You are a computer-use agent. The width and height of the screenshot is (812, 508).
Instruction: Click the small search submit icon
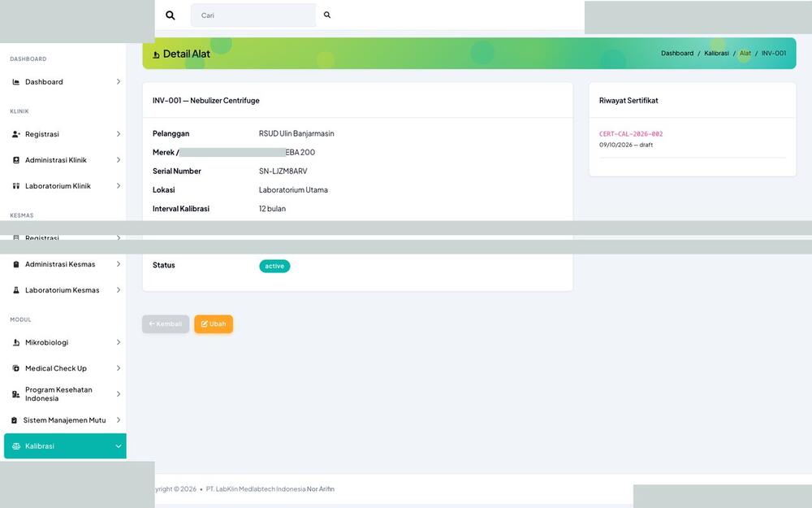[x=327, y=15]
